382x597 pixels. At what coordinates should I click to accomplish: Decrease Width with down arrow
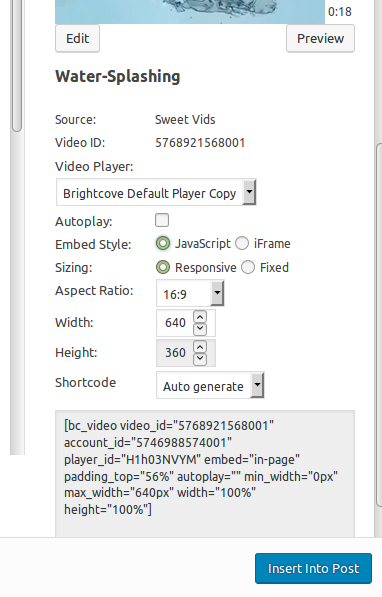pos(200,329)
